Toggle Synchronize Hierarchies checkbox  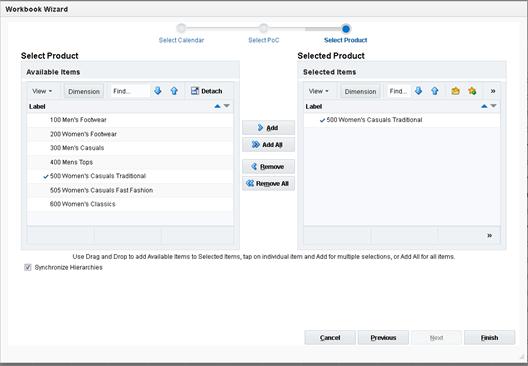pyautogui.click(x=28, y=267)
